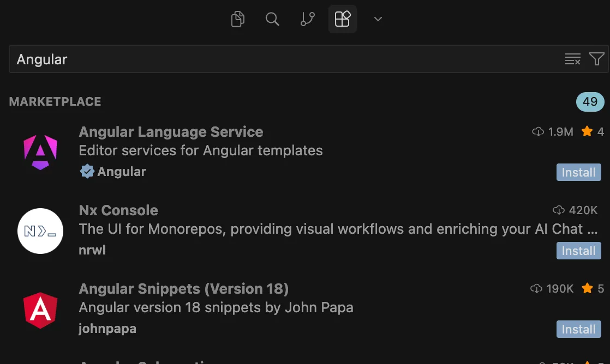Install the Angular Language Service extension
This screenshot has width=610, height=364.
click(x=578, y=172)
